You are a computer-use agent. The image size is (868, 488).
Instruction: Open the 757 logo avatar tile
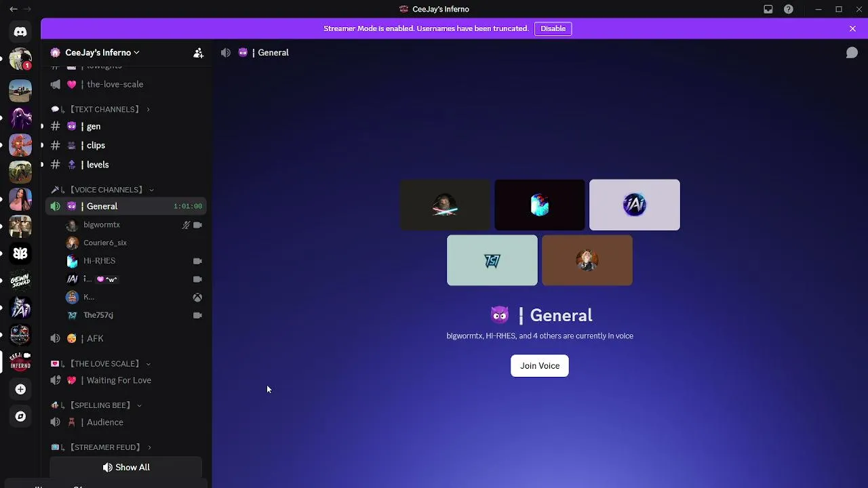pos(492,260)
